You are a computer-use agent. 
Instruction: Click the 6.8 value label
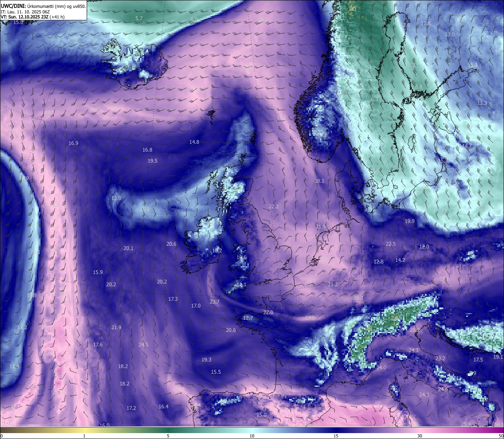419,87
